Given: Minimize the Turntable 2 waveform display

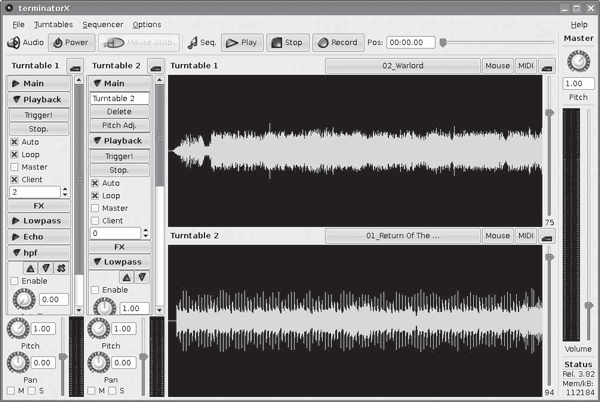Looking at the screenshot, I should pyautogui.click(x=546, y=236).
